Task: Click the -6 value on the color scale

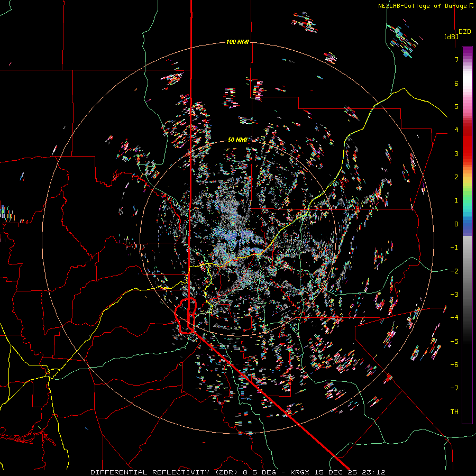Action: pos(454,365)
